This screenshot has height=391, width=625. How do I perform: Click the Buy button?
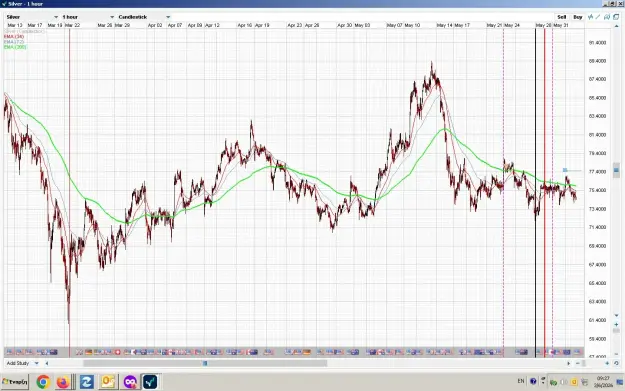(578, 17)
